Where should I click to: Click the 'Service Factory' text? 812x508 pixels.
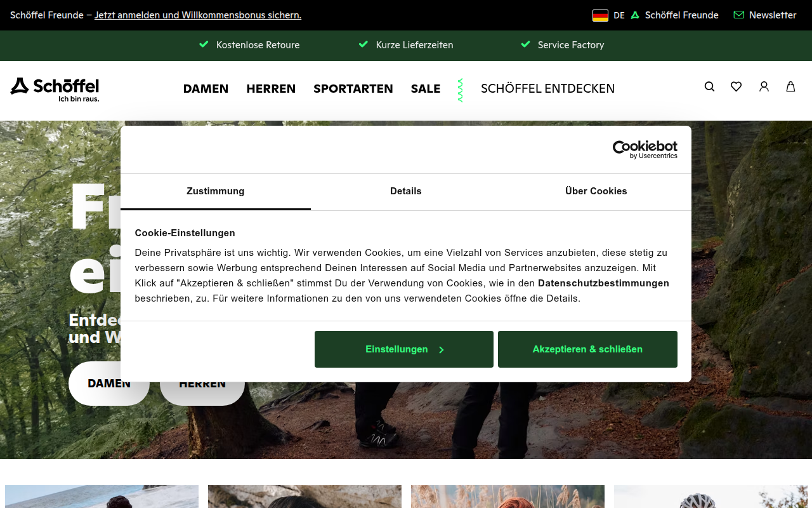click(x=571, y=45)
